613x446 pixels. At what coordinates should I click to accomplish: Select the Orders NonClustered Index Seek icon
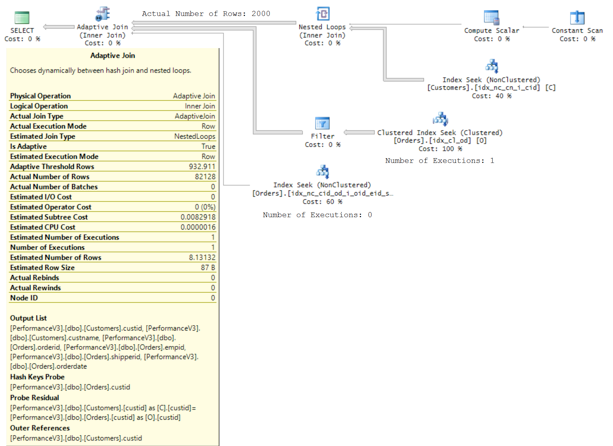(322, 172)
